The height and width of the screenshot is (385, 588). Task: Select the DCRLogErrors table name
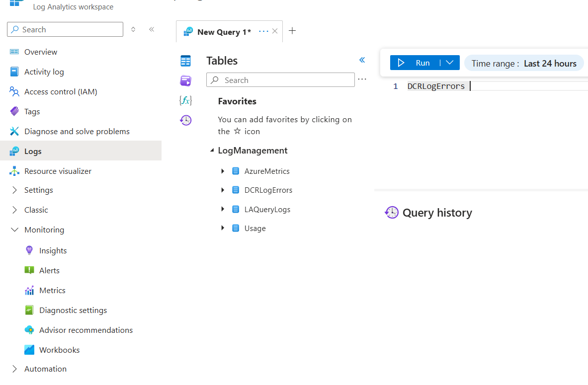[268, 190]
